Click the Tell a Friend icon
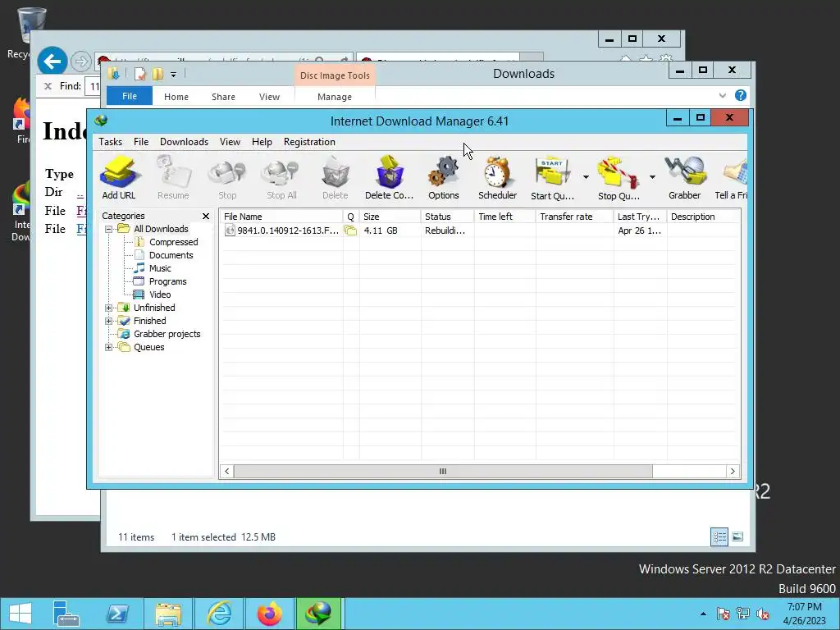The height and width of the screenshot is (630, 840). 732,177
